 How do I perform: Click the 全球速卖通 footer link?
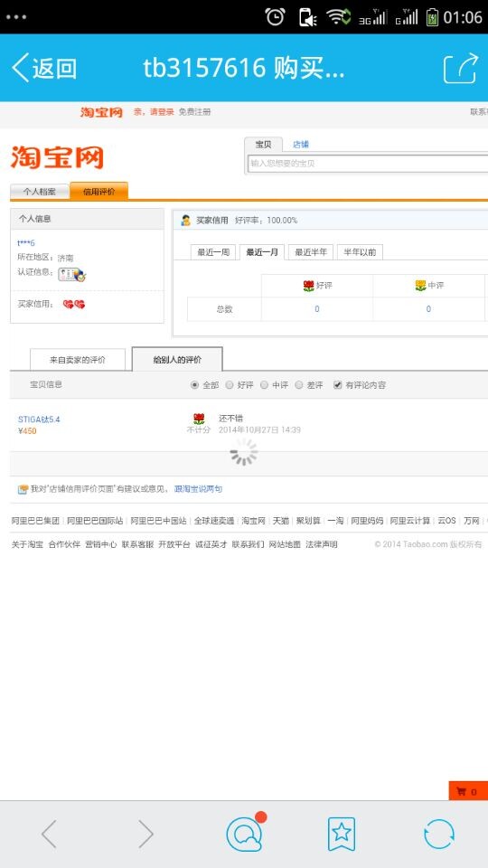point(214,521)
